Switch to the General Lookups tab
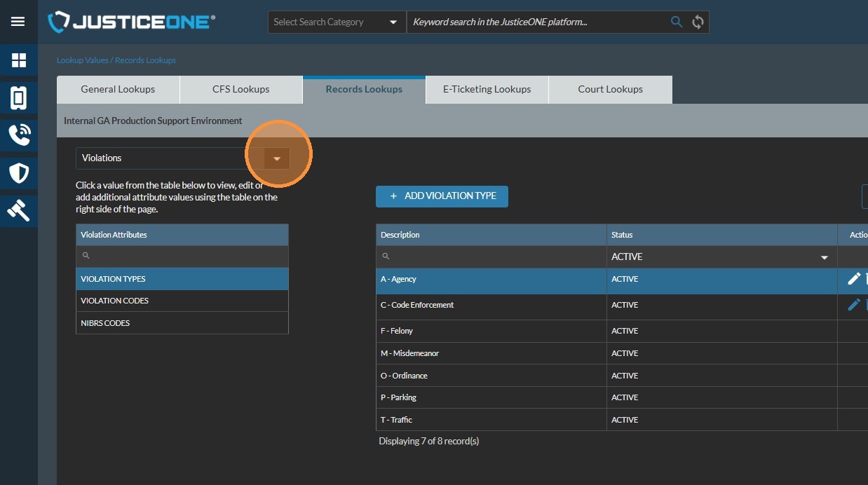The height and width of the screenshot is (485, 868). point(118,90)
